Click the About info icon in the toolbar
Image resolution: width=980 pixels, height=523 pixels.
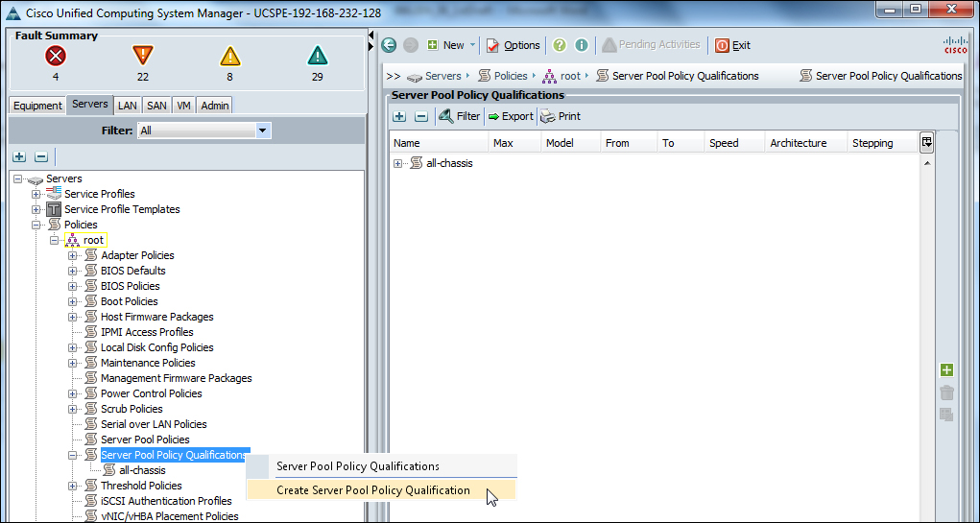582,45
